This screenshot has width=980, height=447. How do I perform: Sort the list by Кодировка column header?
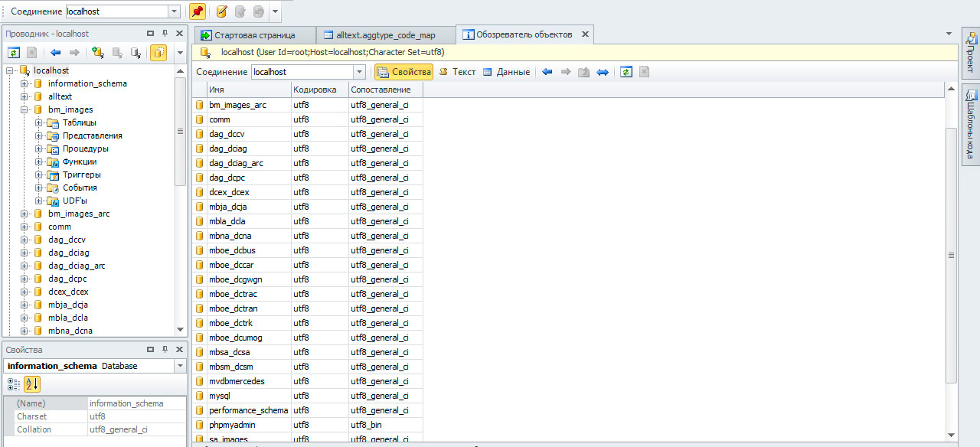point(319,90)
